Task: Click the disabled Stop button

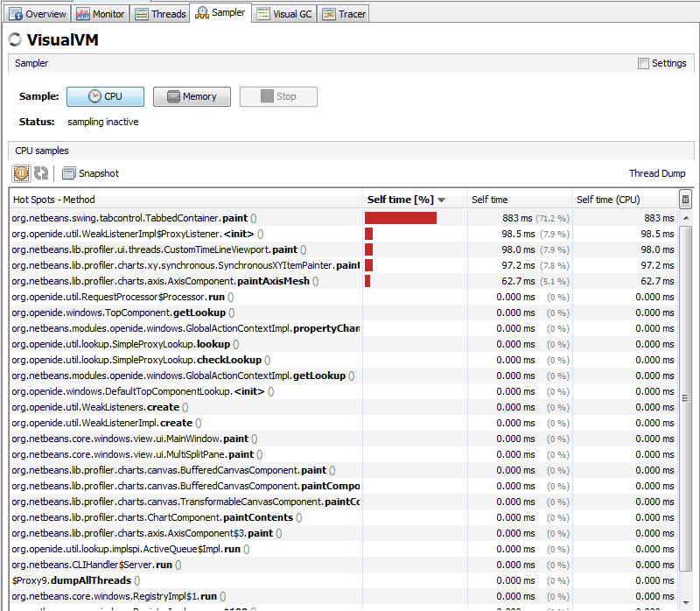Action: tap(278, 96)
